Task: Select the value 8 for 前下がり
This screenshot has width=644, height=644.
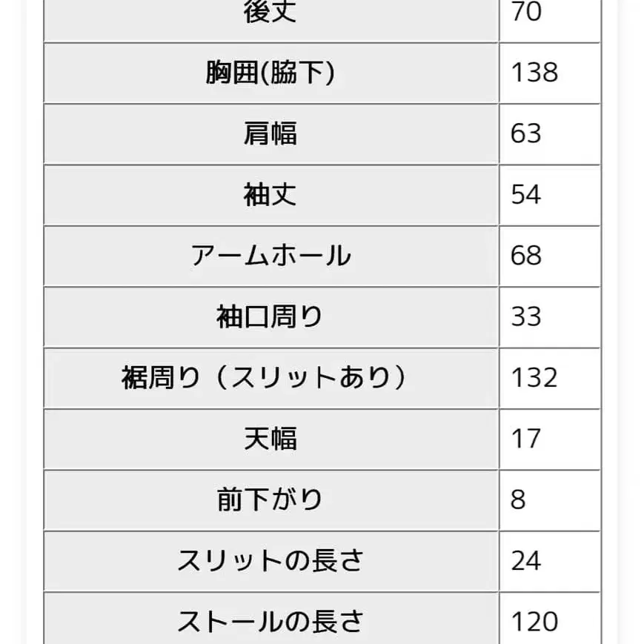Action: coord(518,500)
